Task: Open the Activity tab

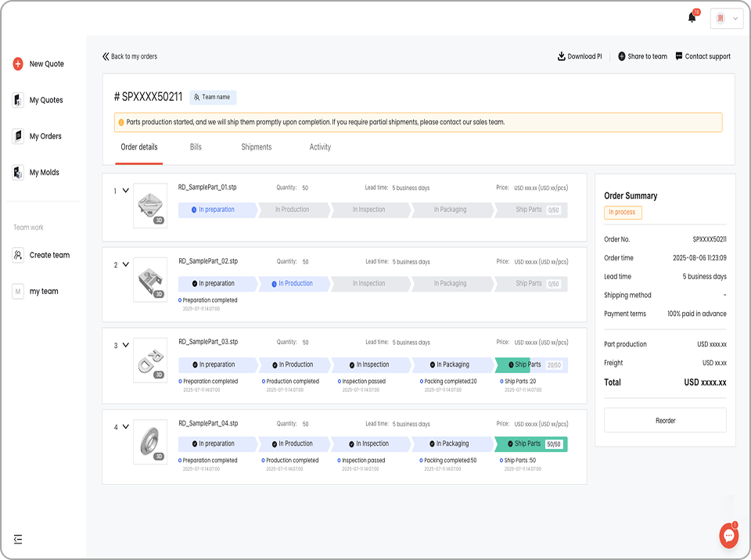Action: [320, 147]
